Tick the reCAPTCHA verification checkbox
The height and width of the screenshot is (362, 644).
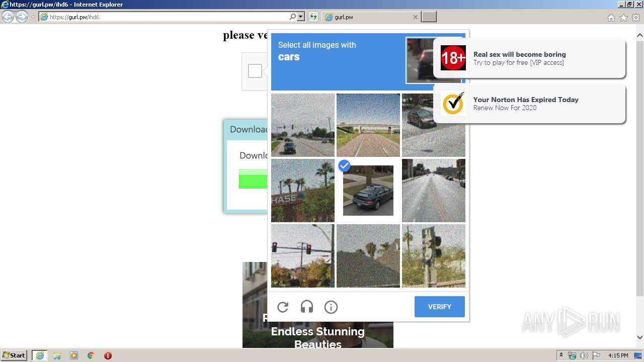(255, 71)
